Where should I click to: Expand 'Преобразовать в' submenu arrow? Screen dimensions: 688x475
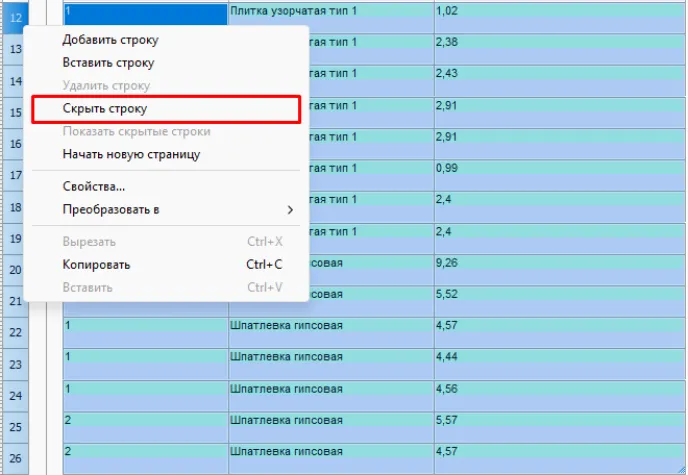coord(290,210)
